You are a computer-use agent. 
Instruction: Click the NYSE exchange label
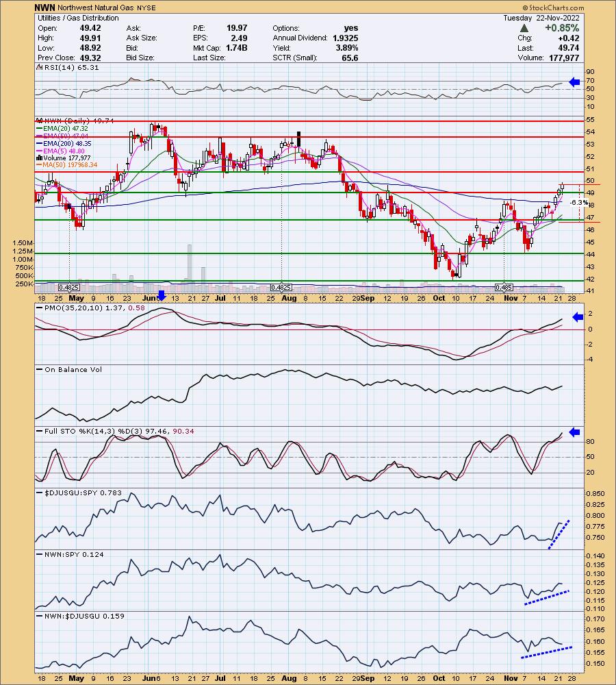coord(147,8)
